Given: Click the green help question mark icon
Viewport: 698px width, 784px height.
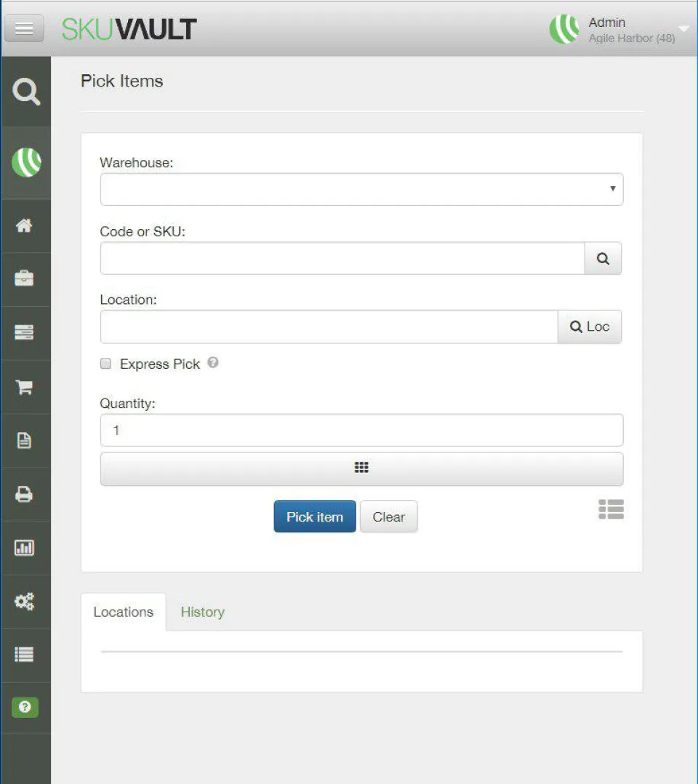Looking at the screenshot, I should pyautogui.click(x=26, y=706).
